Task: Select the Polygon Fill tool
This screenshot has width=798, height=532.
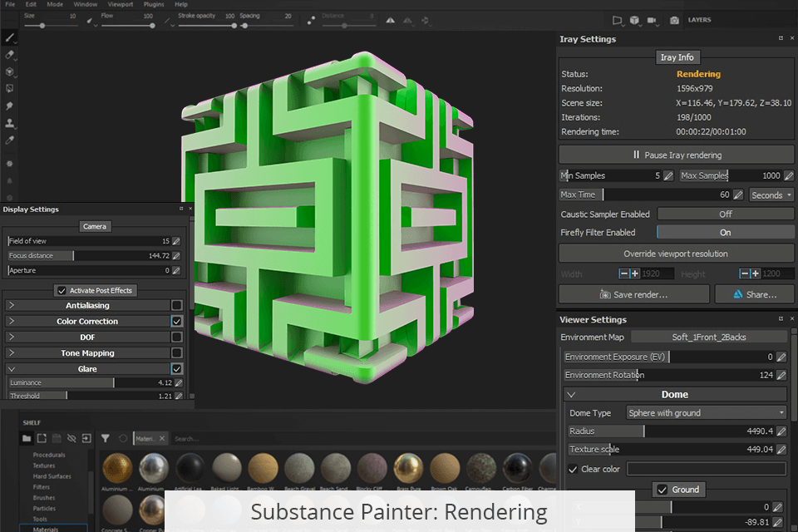Action: pyautogui.click(x=10, y=89)
